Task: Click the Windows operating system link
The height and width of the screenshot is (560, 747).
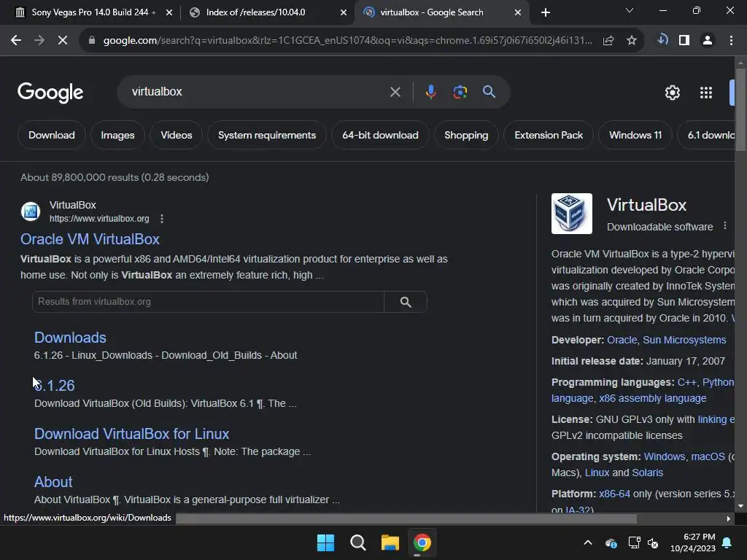Action: [664, 456]
